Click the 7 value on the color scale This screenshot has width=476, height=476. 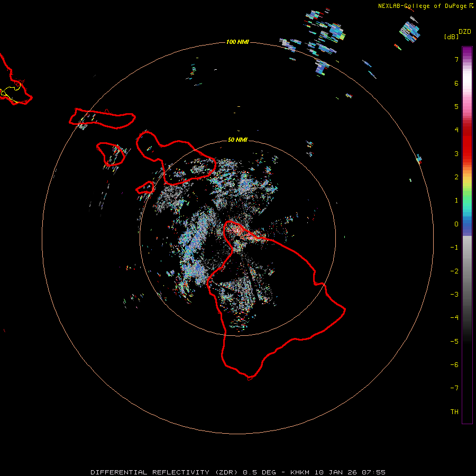pyautogui.click(x=456, y=59)
